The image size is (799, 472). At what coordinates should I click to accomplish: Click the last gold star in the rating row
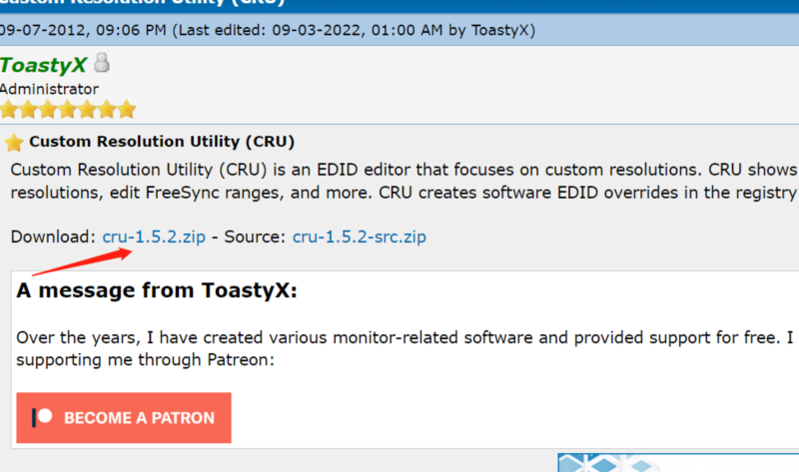(127, 109)
